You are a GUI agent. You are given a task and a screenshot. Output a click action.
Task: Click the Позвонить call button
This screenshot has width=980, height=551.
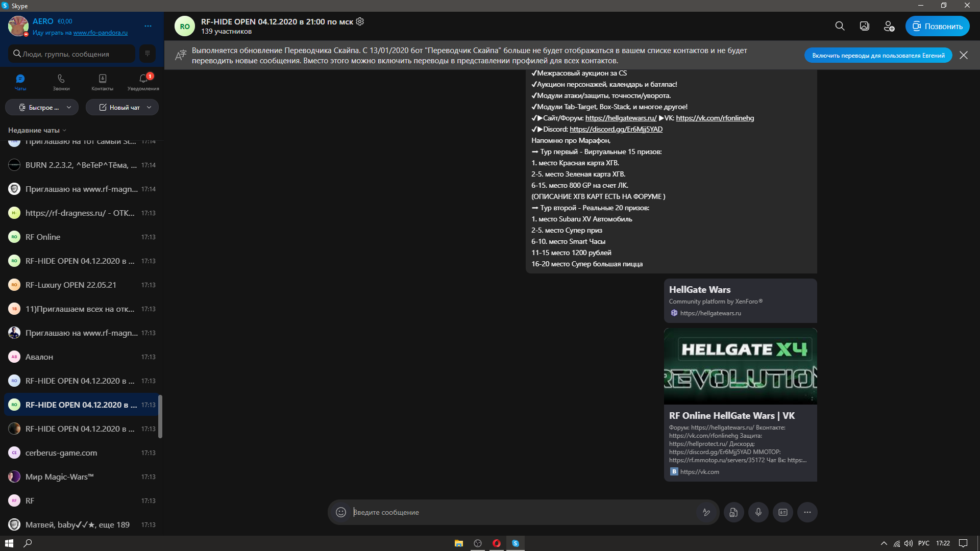coord(938,26)
